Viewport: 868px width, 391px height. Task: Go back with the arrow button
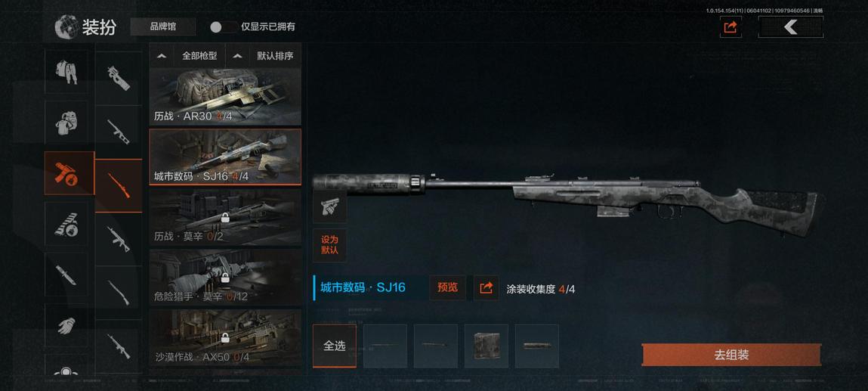(x=790, y=26)
